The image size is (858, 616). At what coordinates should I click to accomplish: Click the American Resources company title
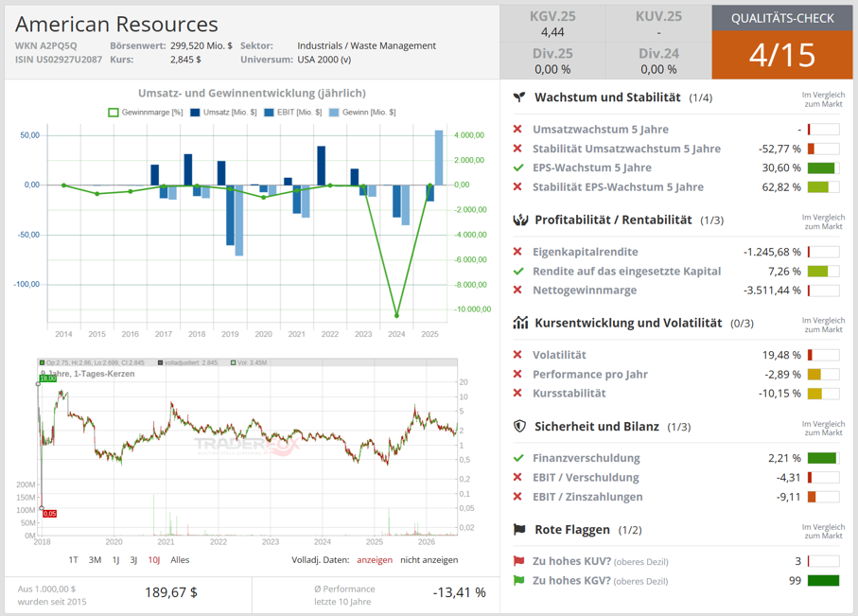(x=116, y=24)
